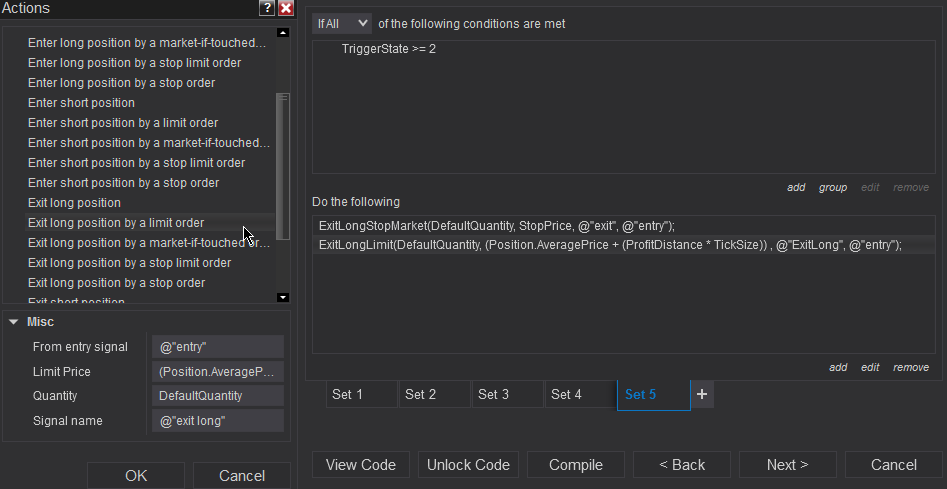Click the View Code button

click(361, 465)
